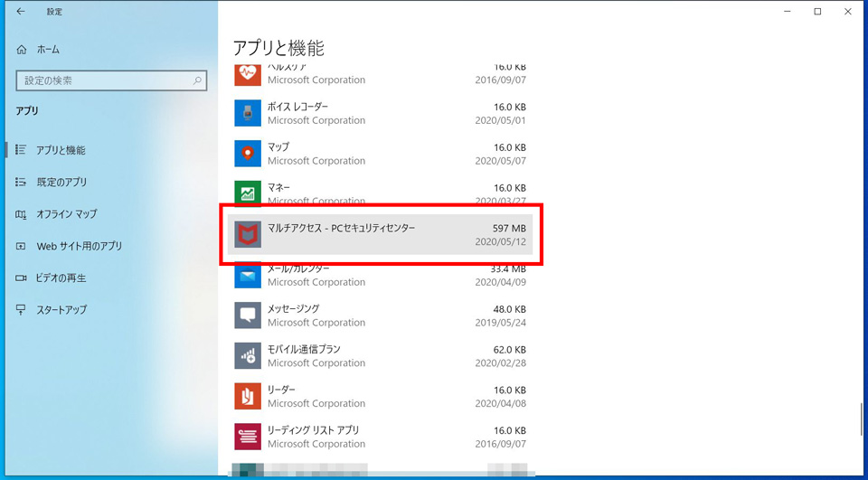Click the Web サイト用のアプリ sidebar icon
This screenshot has height=480, width=868.
coord(21,247)
